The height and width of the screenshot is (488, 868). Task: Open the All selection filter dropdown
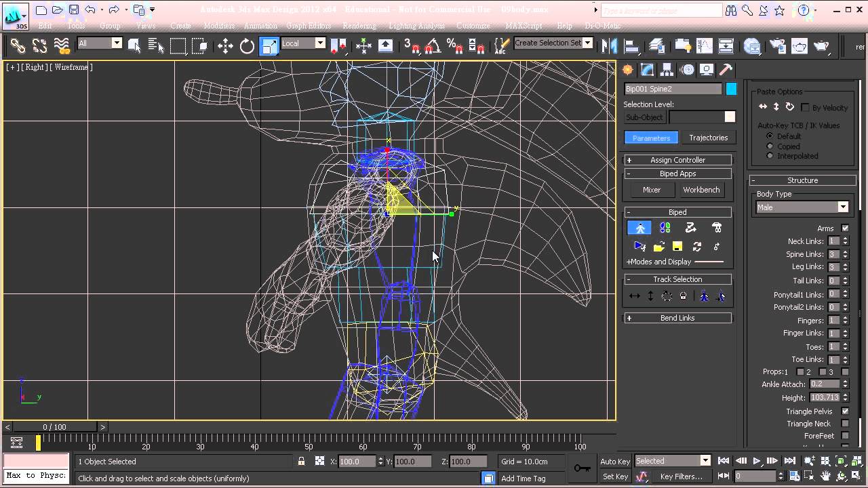pyautogui.click(x=99, y=43)
